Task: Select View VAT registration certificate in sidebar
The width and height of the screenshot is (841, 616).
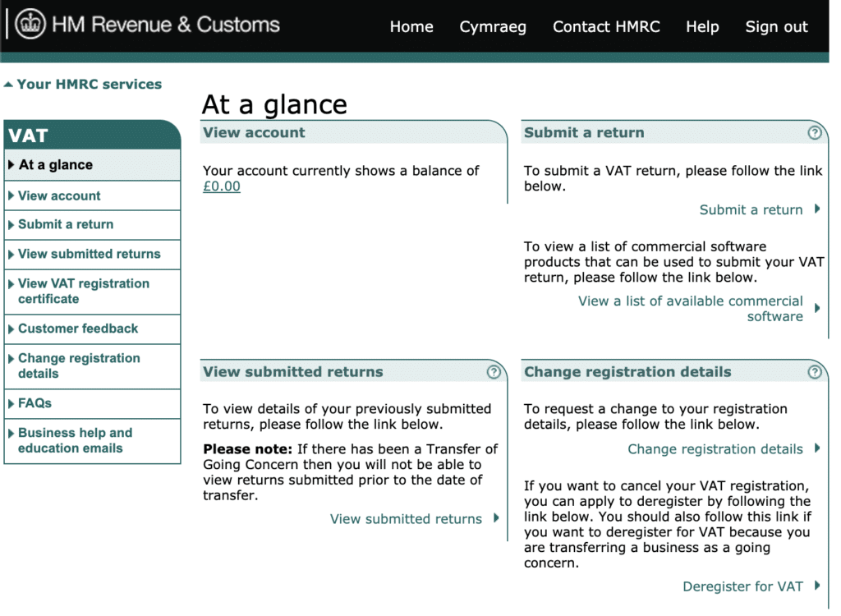Action: [83, 291]
